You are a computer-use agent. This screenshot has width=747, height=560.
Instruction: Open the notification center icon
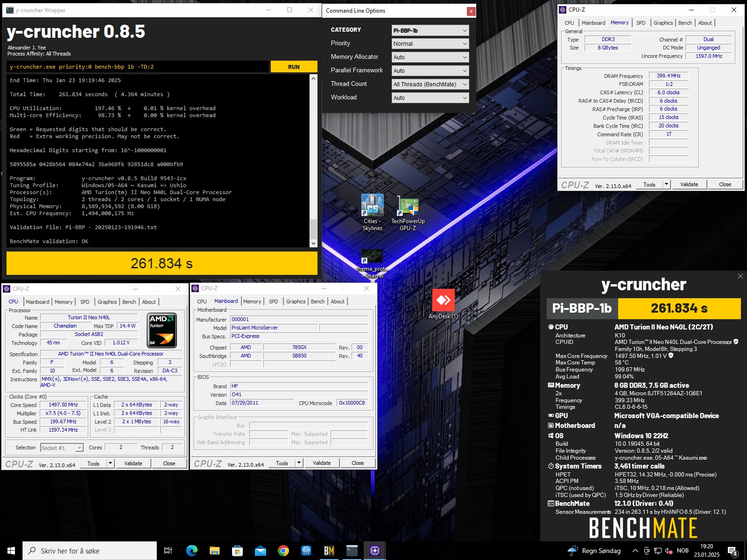(x=733, y=551)
